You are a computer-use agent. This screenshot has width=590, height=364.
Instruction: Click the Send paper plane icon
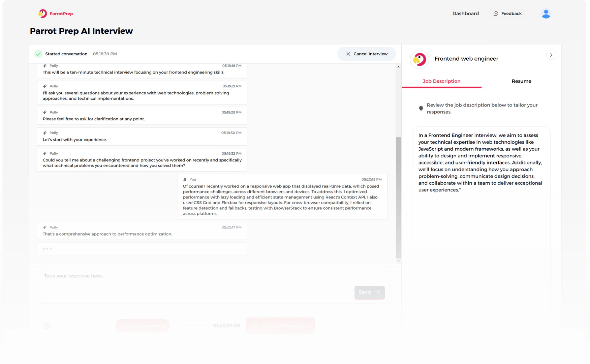pos(378,292)
